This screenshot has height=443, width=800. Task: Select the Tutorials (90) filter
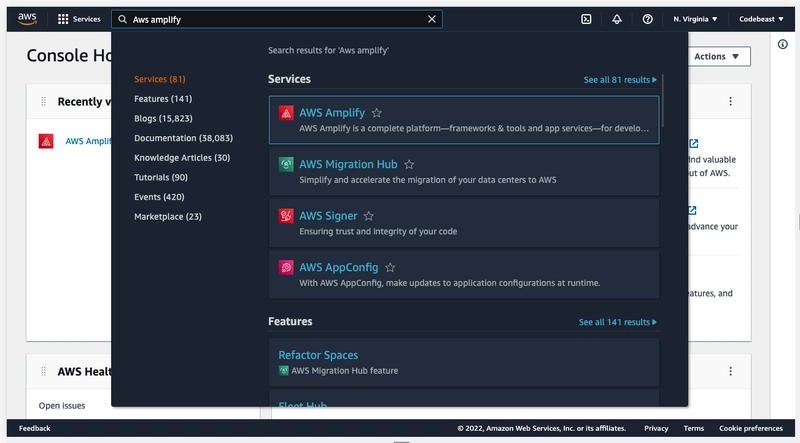(161, 177)
